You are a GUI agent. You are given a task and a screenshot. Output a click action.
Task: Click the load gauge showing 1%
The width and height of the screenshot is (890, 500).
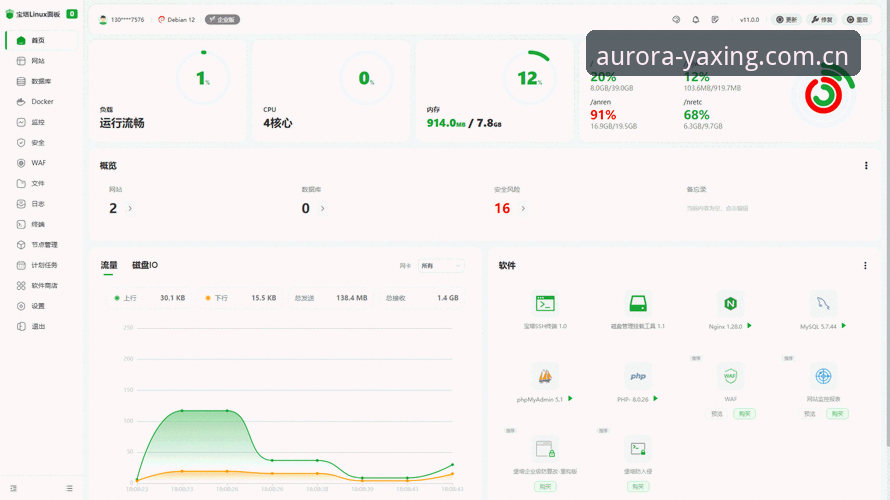click(203, 78)
